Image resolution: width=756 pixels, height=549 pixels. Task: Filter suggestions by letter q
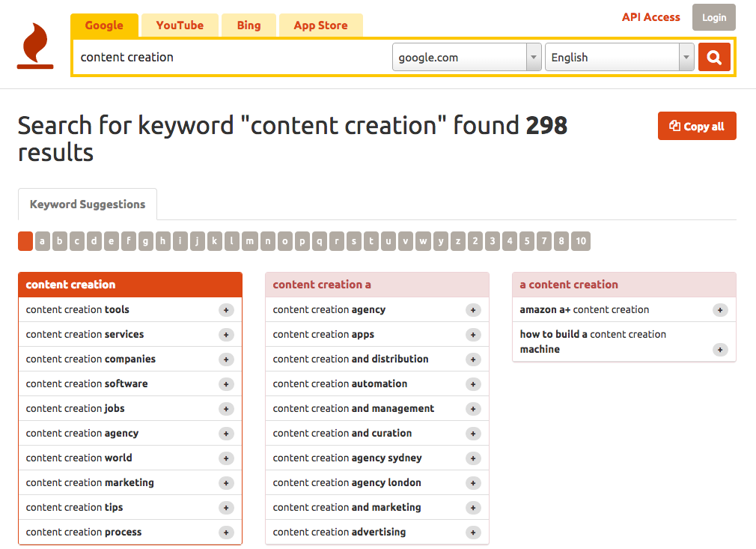coord(319,241)
